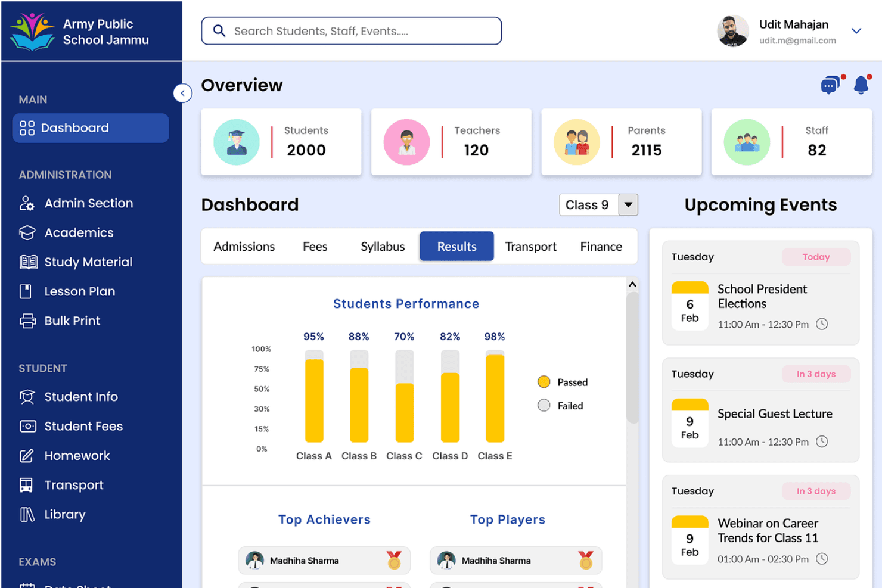Click the Student Fees money icon
The image size is (882, 588).
coord(28,427)
